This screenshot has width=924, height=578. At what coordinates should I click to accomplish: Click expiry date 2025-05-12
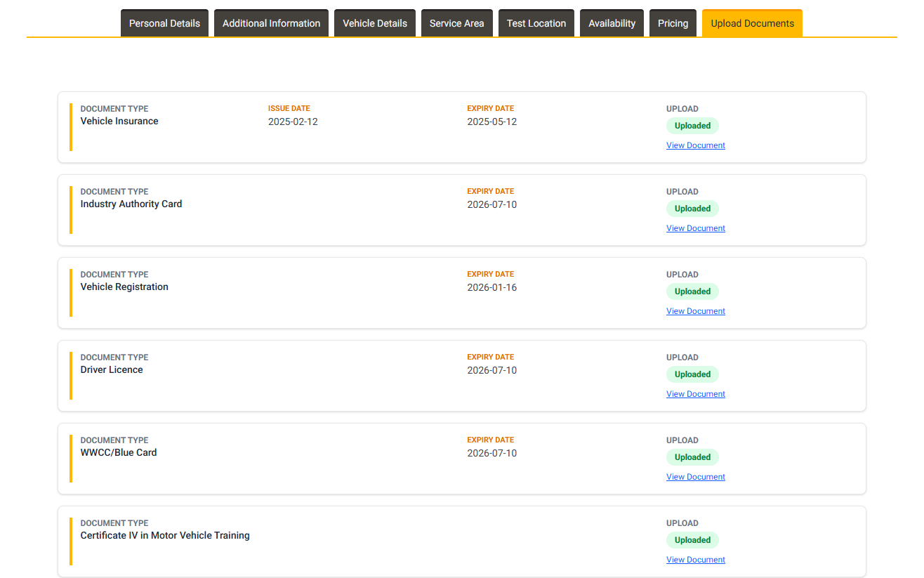coord(492,121)
